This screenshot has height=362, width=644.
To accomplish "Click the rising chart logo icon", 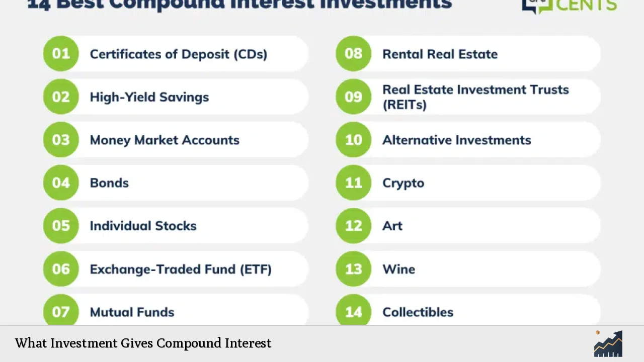I will [608, 343].
